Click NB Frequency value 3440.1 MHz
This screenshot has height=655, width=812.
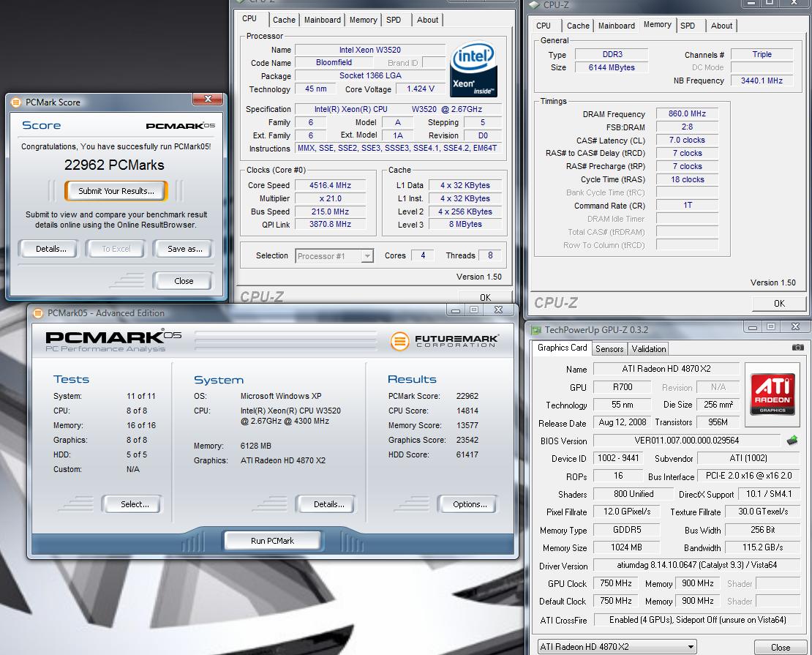coord(762,81)
